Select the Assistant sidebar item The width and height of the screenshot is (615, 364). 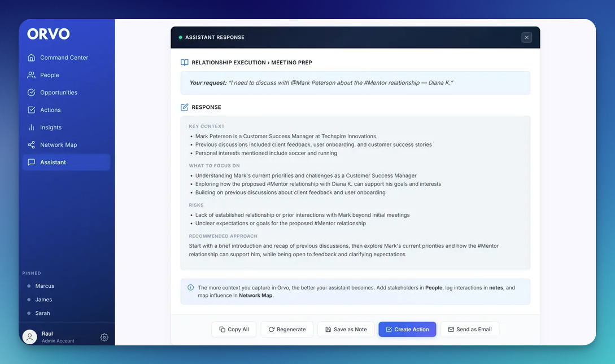(x=53, y=163)
